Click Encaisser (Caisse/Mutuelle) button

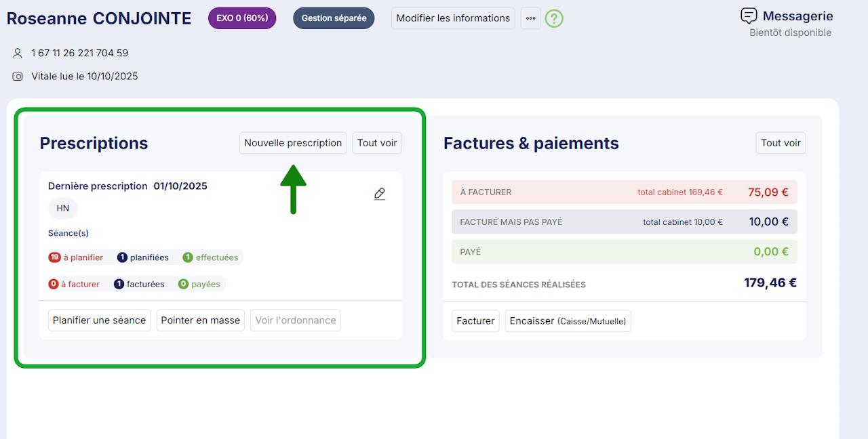click(x=568, y=321)
